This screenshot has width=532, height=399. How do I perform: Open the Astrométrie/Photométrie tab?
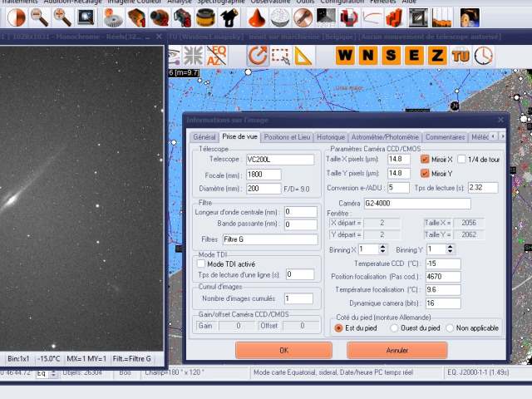pos(385,137)
